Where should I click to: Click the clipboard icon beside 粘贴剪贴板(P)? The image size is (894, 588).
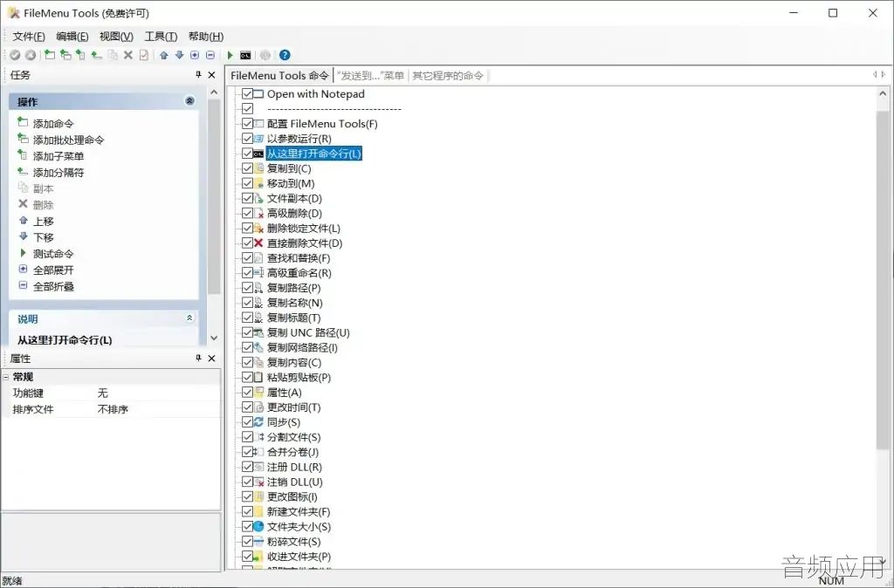[258, 377]
